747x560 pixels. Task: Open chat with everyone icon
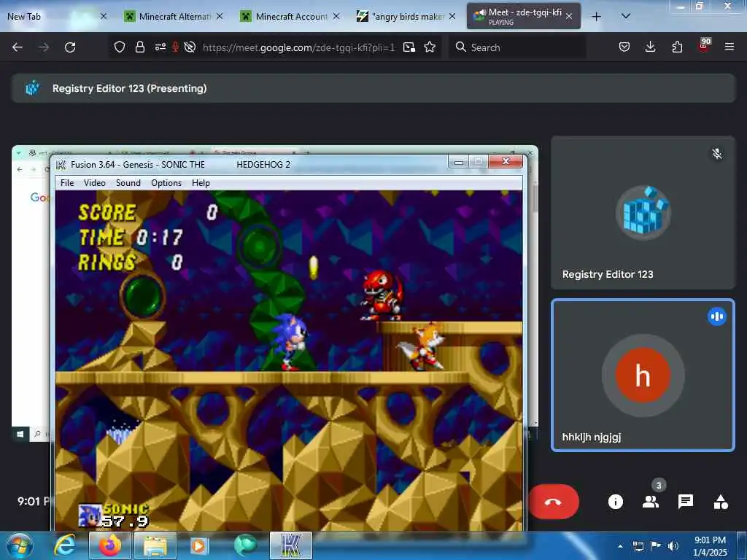click(x=686, y=502)
